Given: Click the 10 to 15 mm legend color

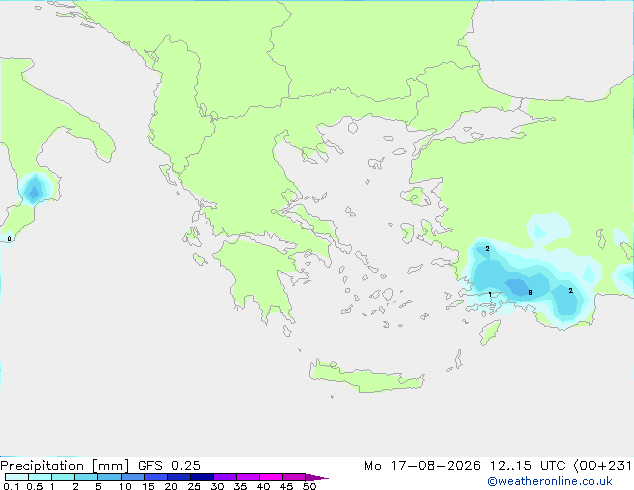Looking at the screenshot, I should click(133, 477).
